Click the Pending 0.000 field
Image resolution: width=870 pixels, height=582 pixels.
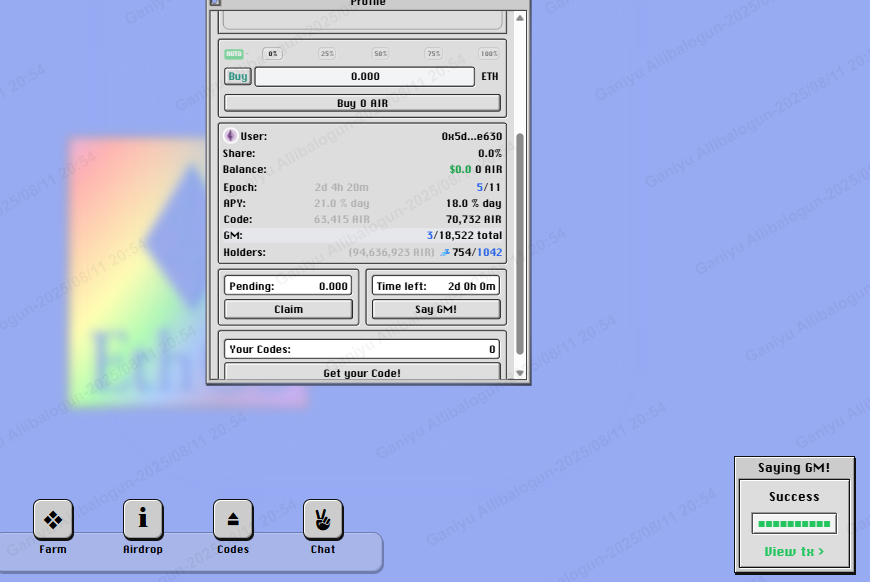(289, 286)
